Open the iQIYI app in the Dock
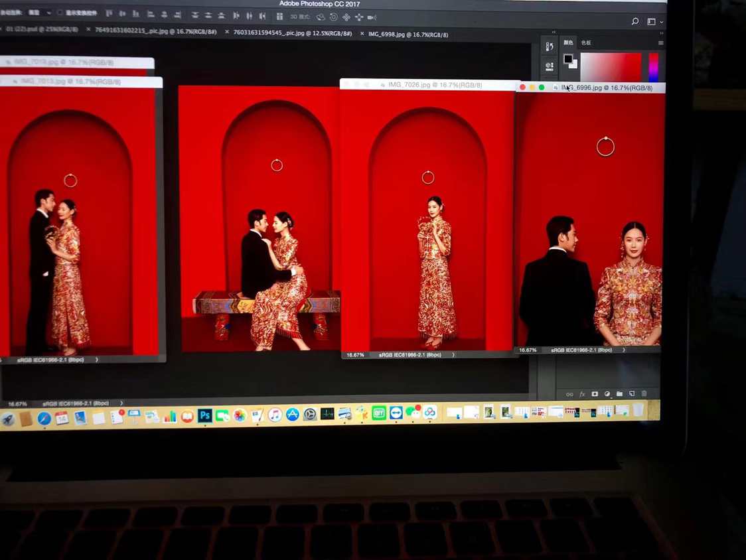746x560 pixels. tap(379, 413)
